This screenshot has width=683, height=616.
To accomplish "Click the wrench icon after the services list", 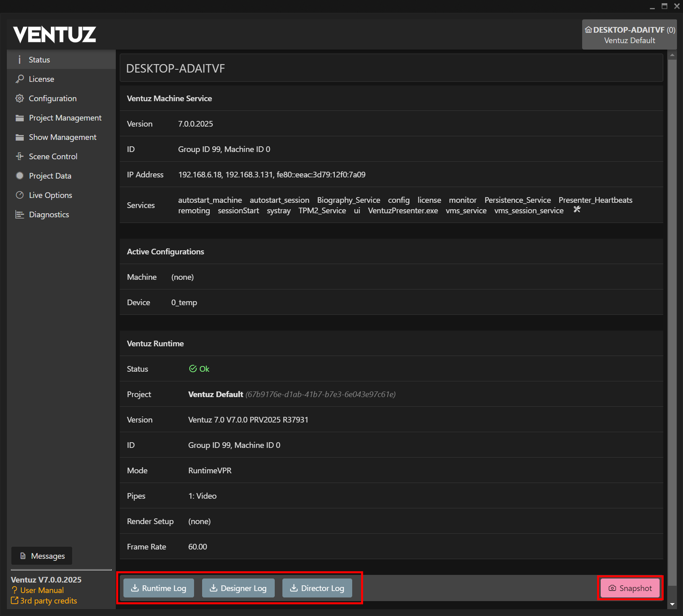I will pos(577,209).
